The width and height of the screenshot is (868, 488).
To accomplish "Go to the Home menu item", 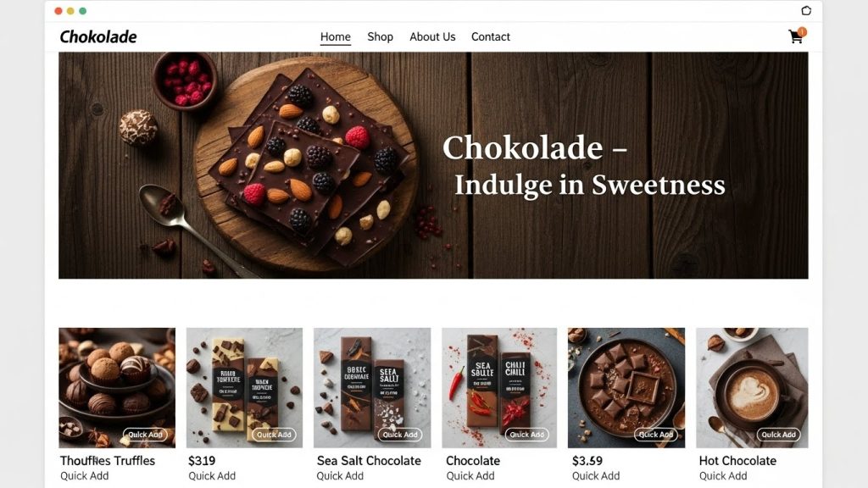I will coord(336,36).
